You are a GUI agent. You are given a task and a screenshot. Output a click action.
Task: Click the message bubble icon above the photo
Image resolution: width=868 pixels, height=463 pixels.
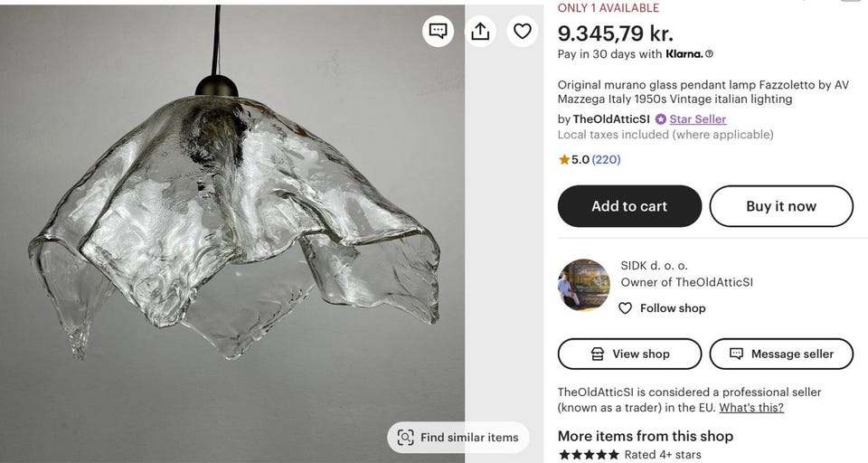click(438, 32)
